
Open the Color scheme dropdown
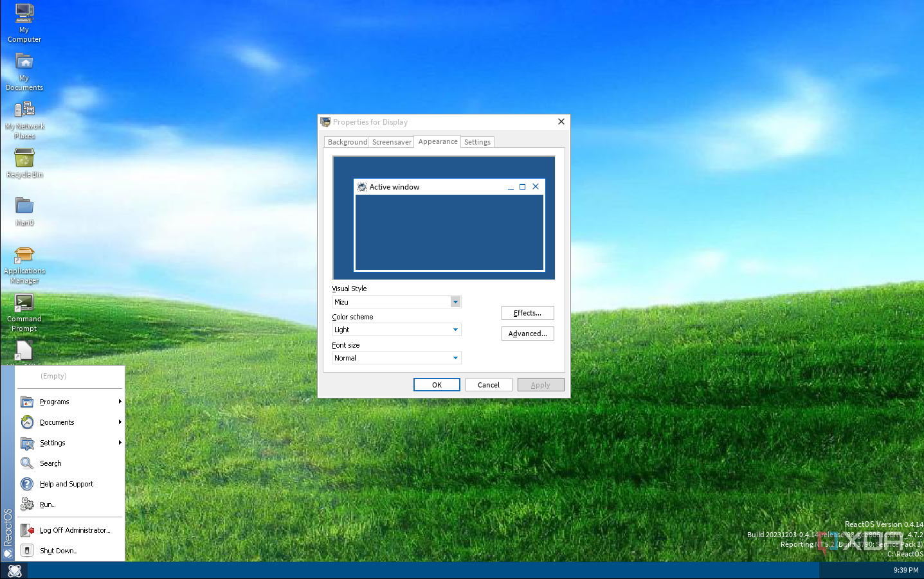(455, 330)
